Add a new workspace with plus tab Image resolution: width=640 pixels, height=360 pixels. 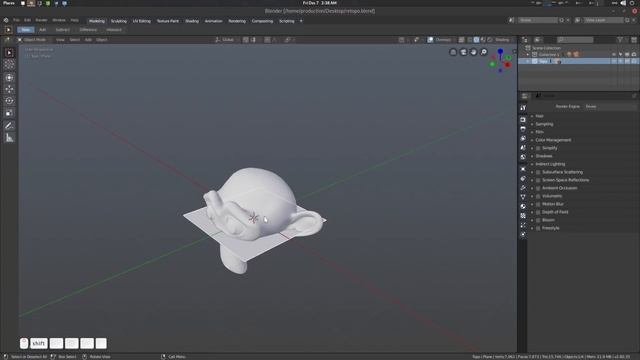point(301,21)
